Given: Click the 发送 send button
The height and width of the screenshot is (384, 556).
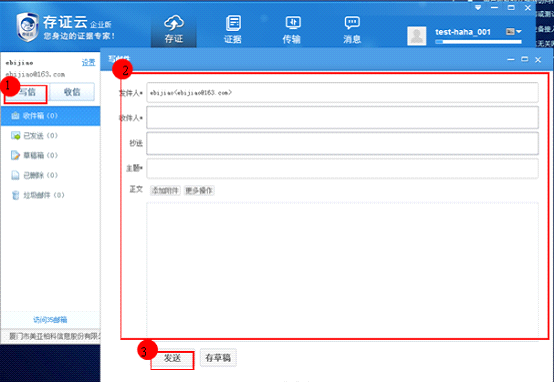Looking at the screenshot, I should [172, 359].
